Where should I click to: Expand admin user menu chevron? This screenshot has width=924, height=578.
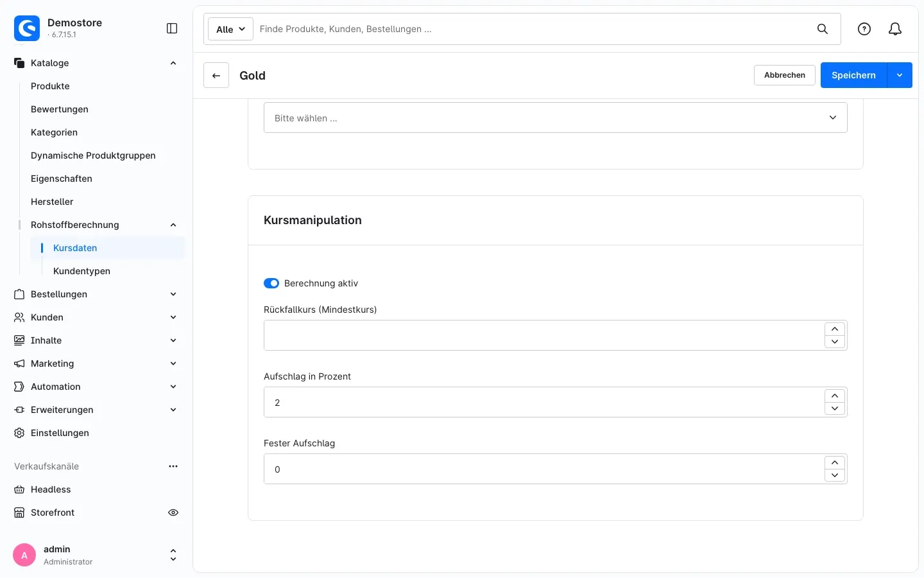[173, 555]
